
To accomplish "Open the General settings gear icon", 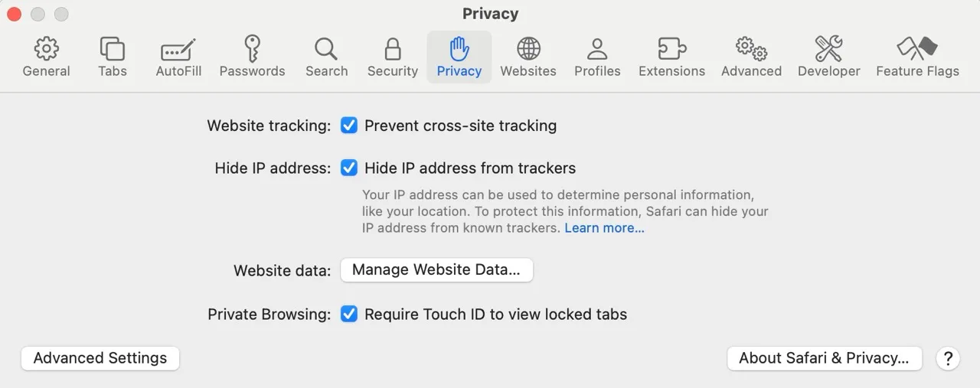I will [46, 49].
